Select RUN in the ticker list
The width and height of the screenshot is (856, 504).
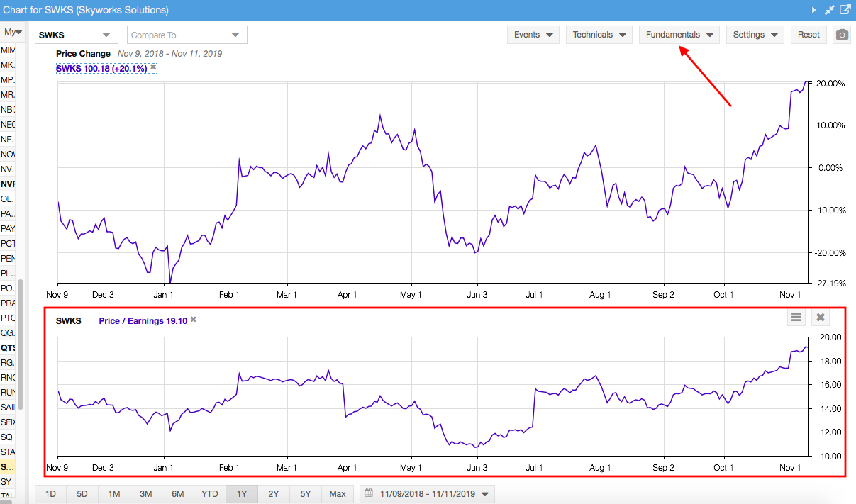point(8,392)
